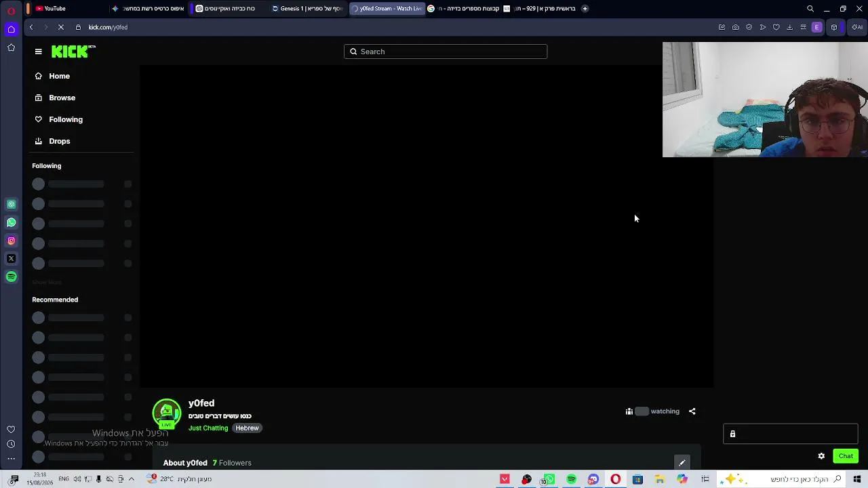Open Spotify from Windows taskbar

(571, 479)
